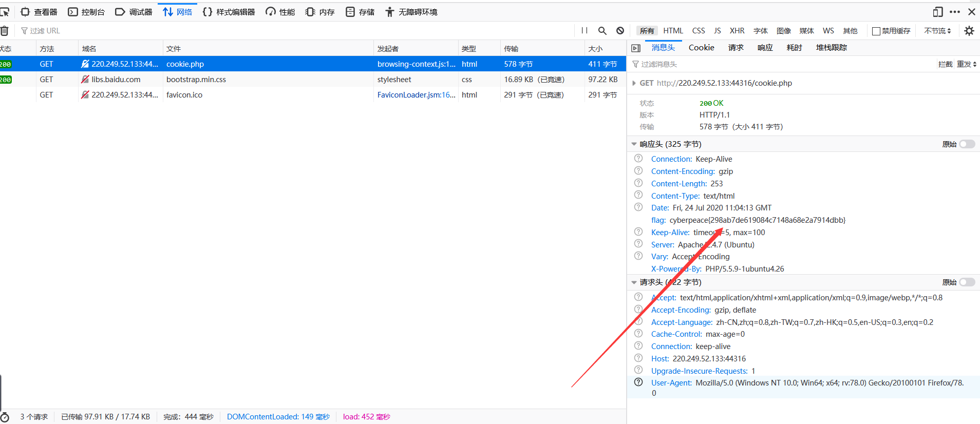Open the FaviconLoader.jsm:16 initiator link
Screen dimensions: 980x424
[416, 95]
